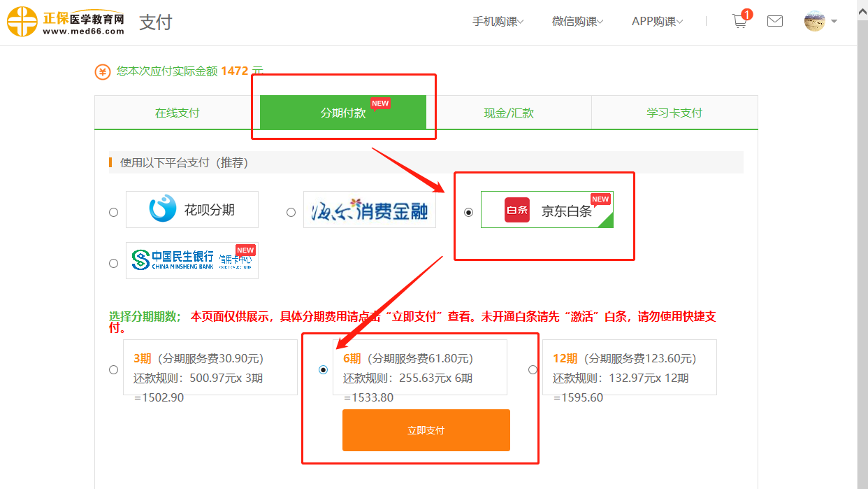Open the shopping cart icon
868x489 pixels.
click(x=739, y=21)
